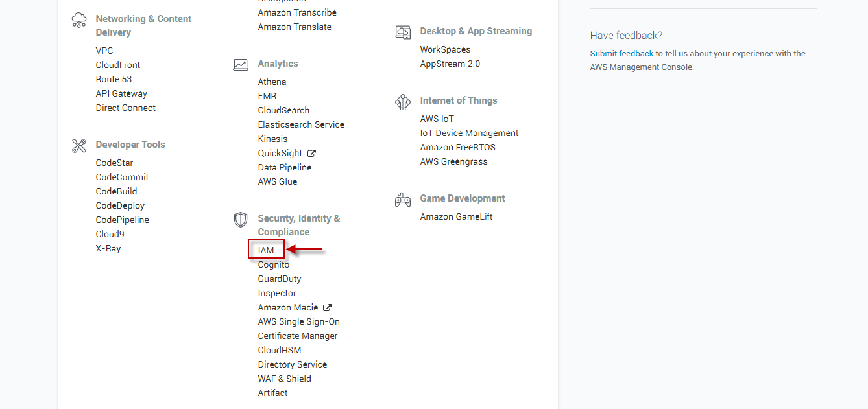Click the Game Development controller icon
868x409 pixels.
[403, 200]
